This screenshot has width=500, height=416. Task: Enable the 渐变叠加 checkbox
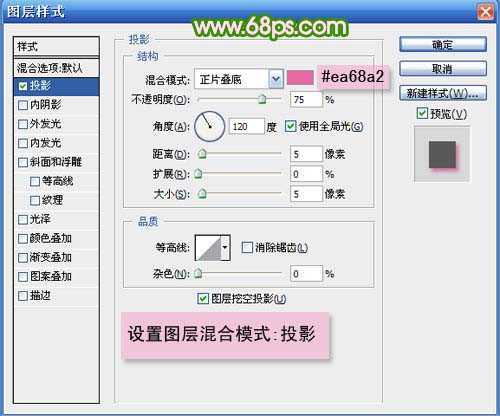[x=23, y=258]
